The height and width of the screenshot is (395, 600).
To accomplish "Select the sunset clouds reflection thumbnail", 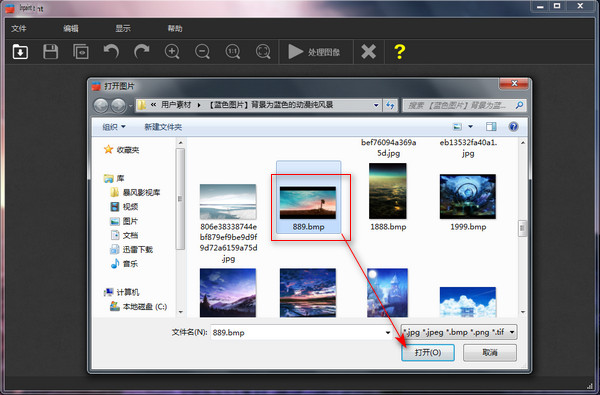I will pyautogui.click(x=308, y=293).
